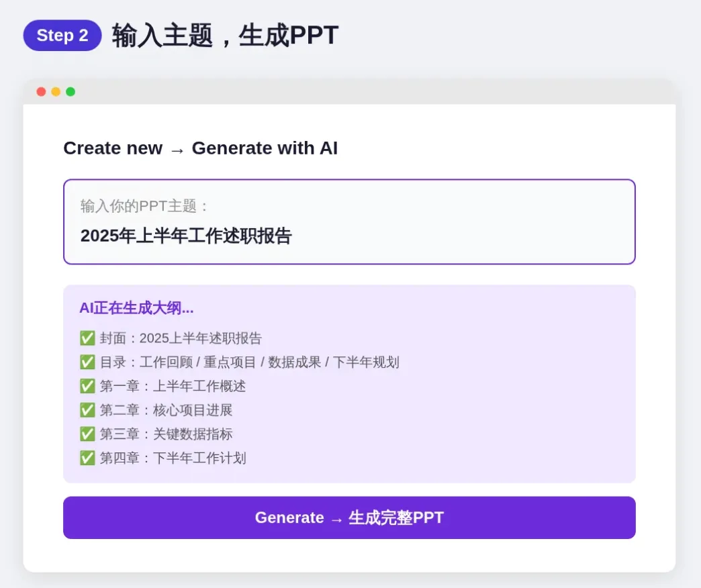Select the Generate with AI breadcrumb text
The image size is (701, 588).
(265, 148)
